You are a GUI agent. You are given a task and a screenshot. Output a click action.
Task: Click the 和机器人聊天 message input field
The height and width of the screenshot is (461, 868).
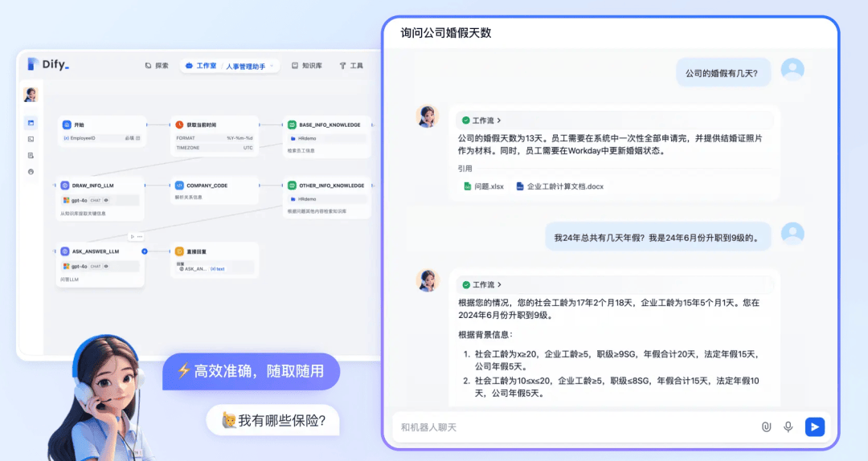tap(563, 427)
